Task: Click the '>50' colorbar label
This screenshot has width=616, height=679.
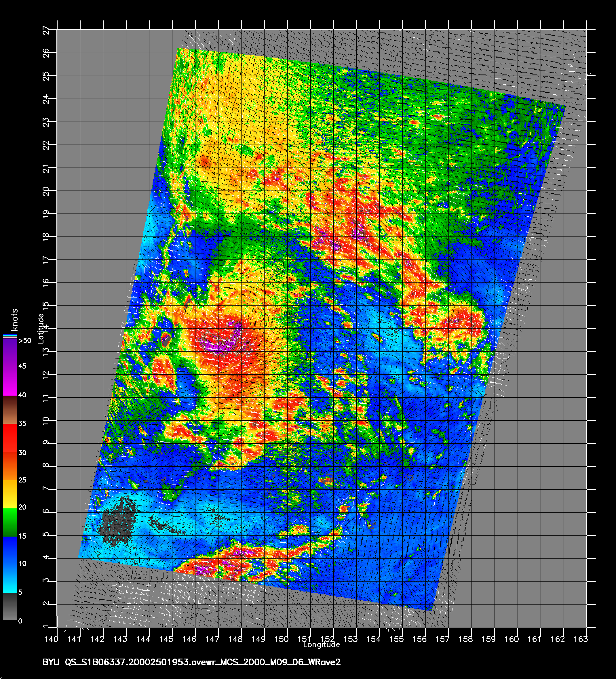Action: (x=25, y=341)
